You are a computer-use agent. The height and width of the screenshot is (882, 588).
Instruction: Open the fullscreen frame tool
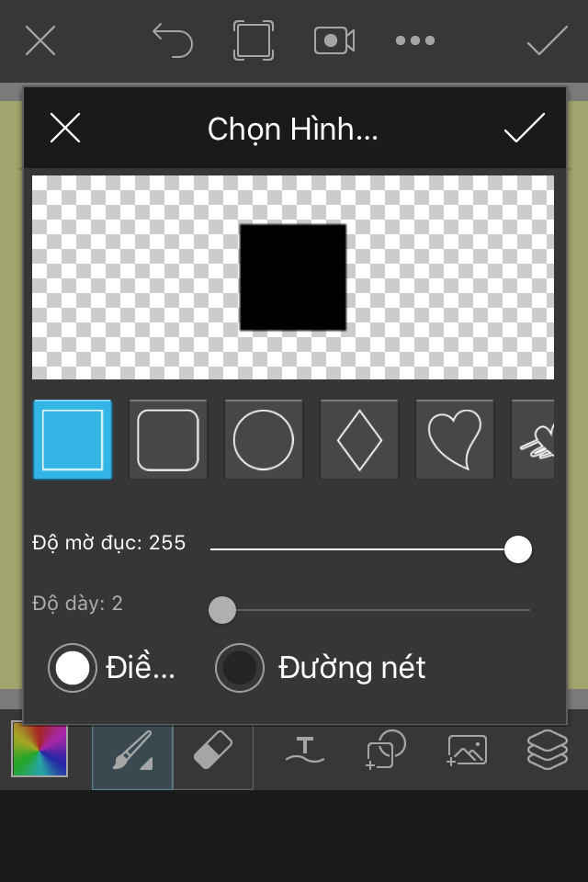[x=254, y=40]
